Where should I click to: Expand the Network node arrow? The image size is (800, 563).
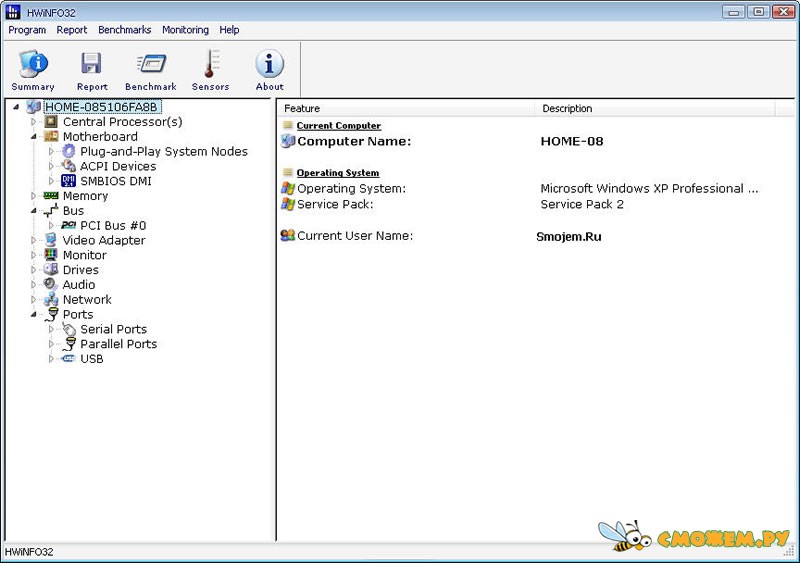click(34, 300)
